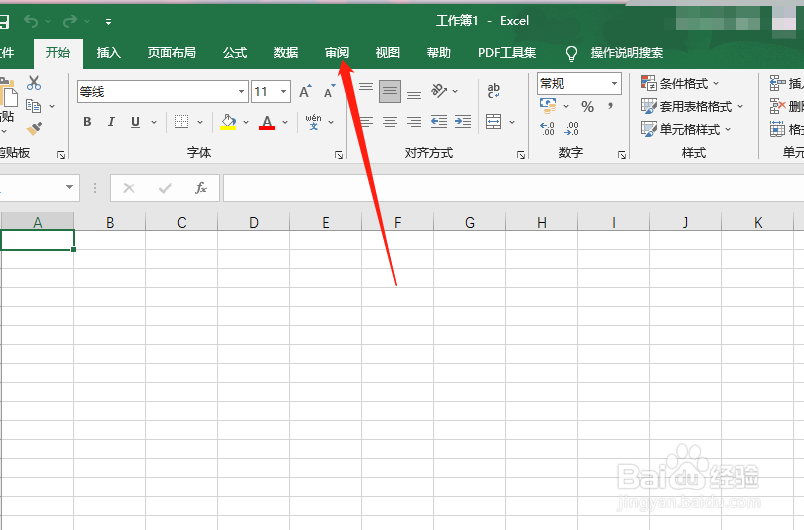
Task: Select column H header
Action: coord(541,222)
